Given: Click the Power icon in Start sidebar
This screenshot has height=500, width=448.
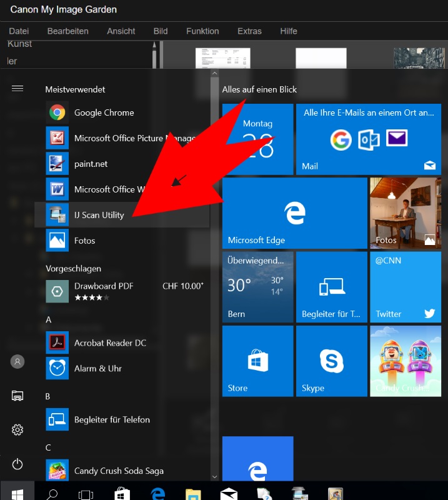Looking at the screenshot, I should coord(17,464).
